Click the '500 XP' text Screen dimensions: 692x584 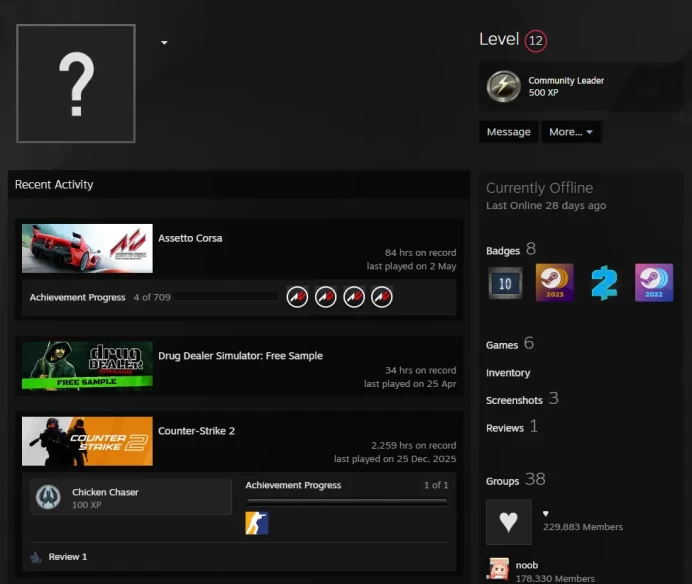click(543, 93)
